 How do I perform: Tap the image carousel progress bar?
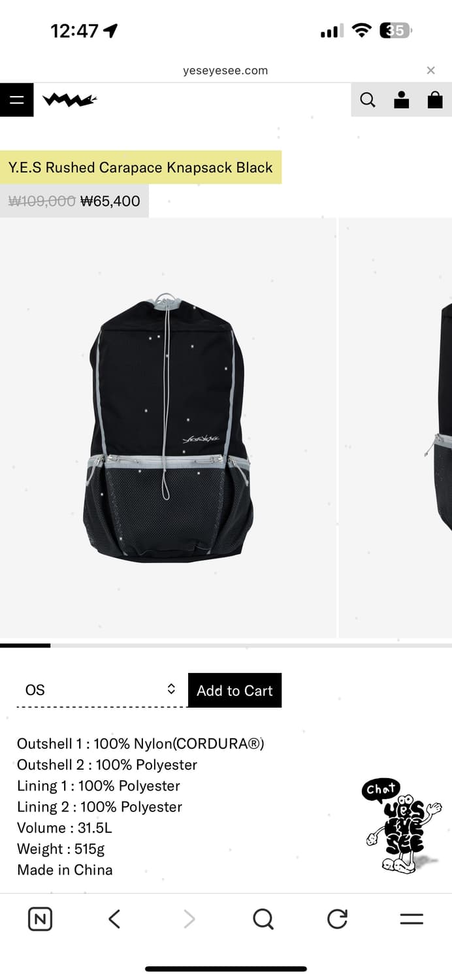(226, 645)
